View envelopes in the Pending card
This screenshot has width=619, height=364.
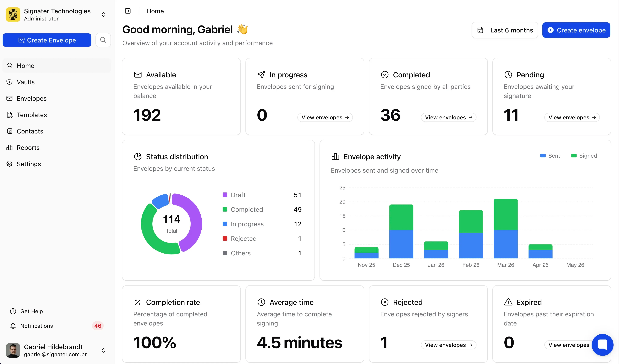[572, 117]
